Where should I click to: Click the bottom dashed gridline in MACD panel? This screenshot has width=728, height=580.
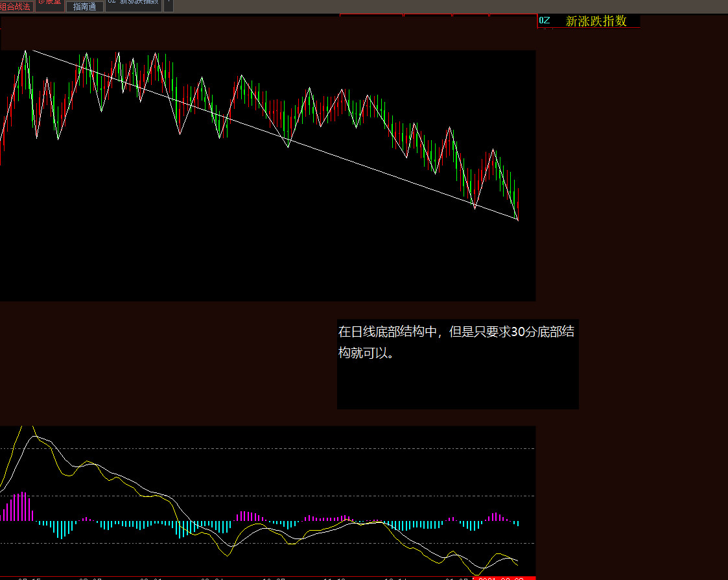pos(259,543)
